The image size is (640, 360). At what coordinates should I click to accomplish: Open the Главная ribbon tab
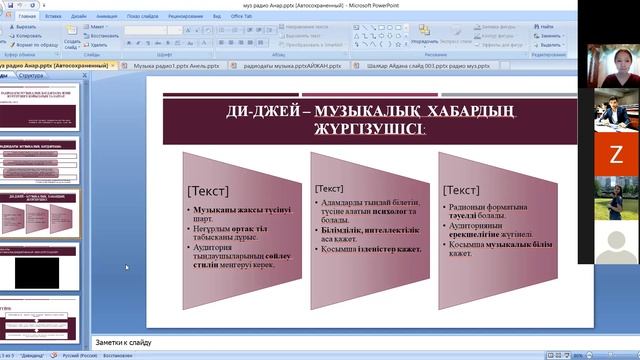(27, 16)
